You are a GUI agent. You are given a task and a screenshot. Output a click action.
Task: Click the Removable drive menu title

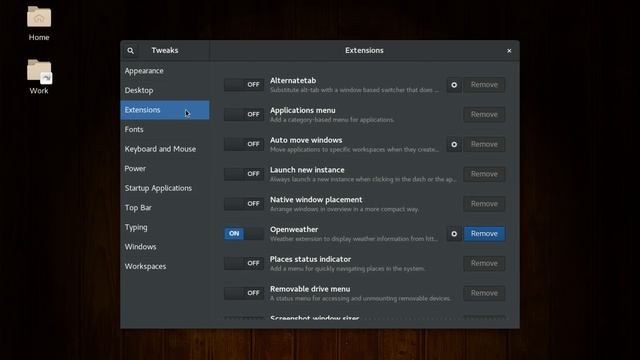click(x=310, y=289)
